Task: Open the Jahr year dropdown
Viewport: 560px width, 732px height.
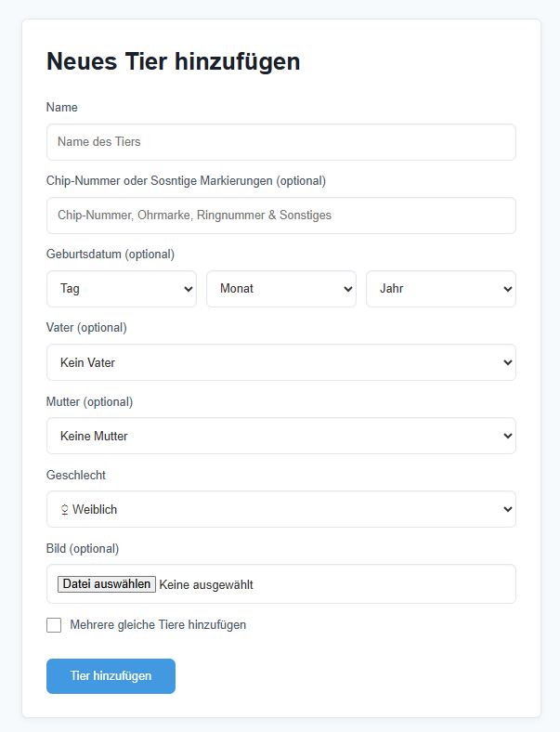Action: point(441,289)
